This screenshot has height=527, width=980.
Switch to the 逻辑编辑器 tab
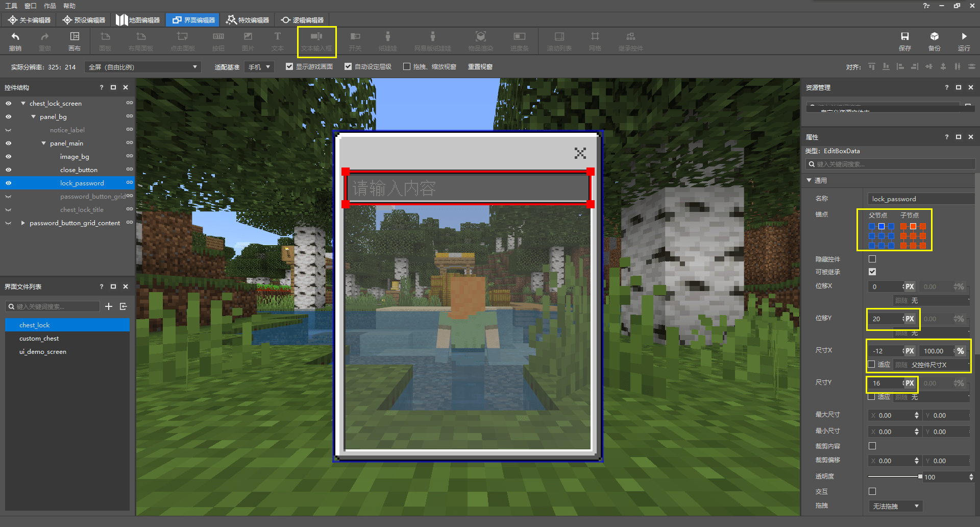[302, 20]
